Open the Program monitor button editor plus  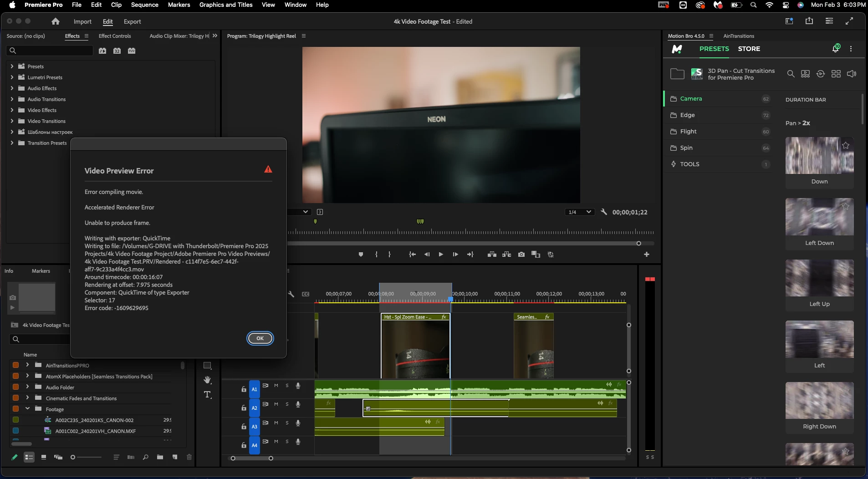tap(647, 255)
